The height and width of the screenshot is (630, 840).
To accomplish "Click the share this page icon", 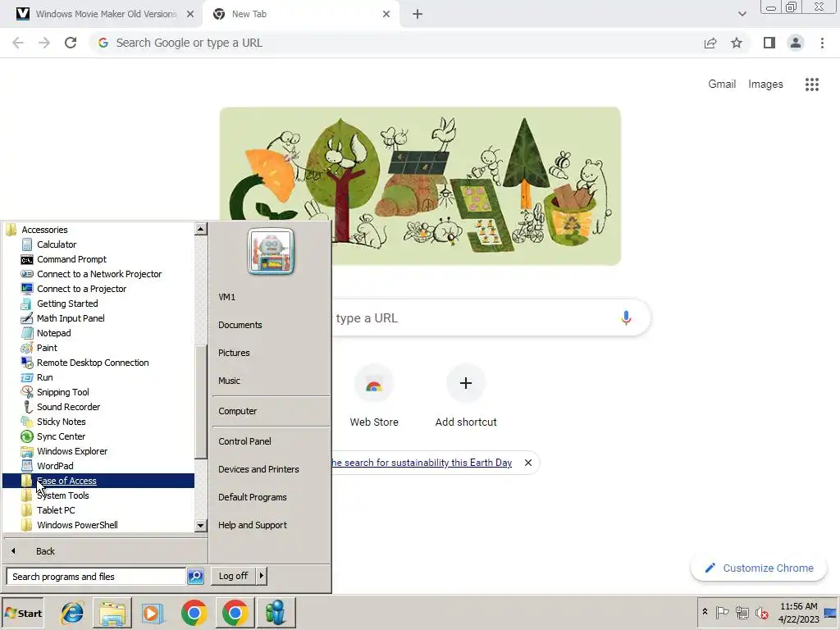I will click(x=710, y=43).
